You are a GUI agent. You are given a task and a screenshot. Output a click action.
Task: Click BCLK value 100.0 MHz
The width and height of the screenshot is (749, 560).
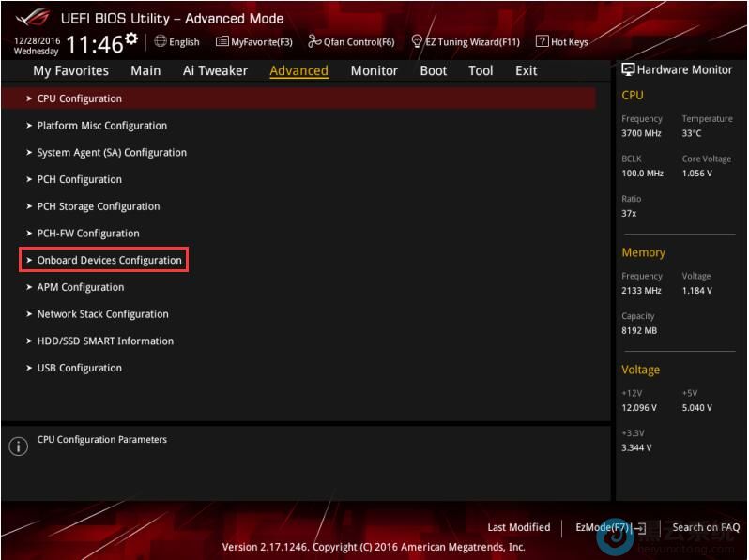click(643, 174)
